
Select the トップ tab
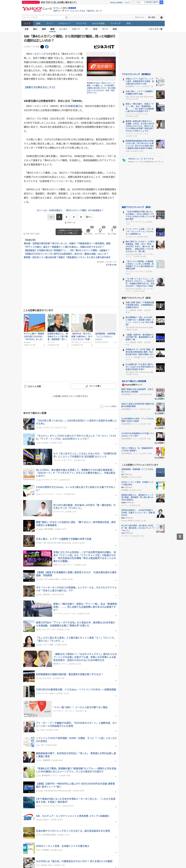(x=27, y=24)
